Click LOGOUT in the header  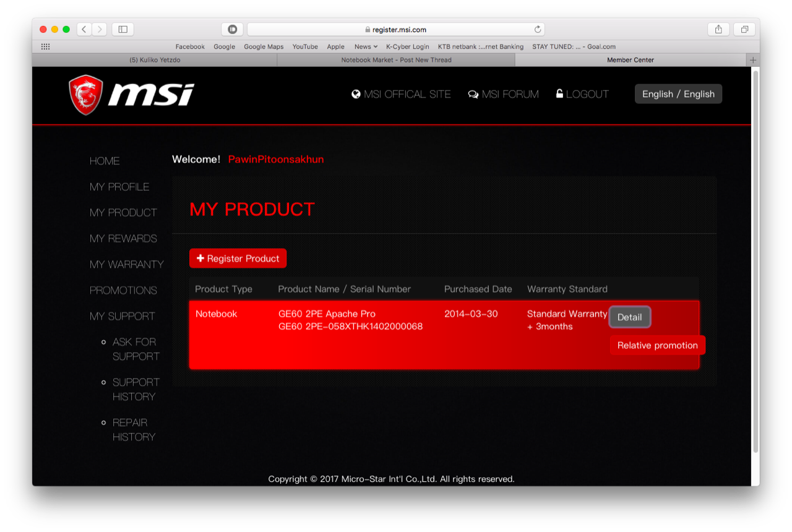[x=582, y=94]
